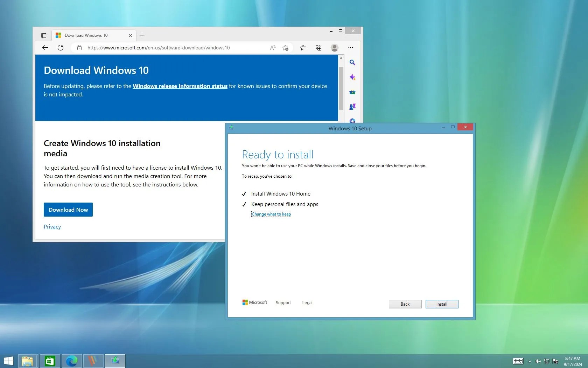Open the Change what to keep link
588x368 pixels.
pos(271,214)
